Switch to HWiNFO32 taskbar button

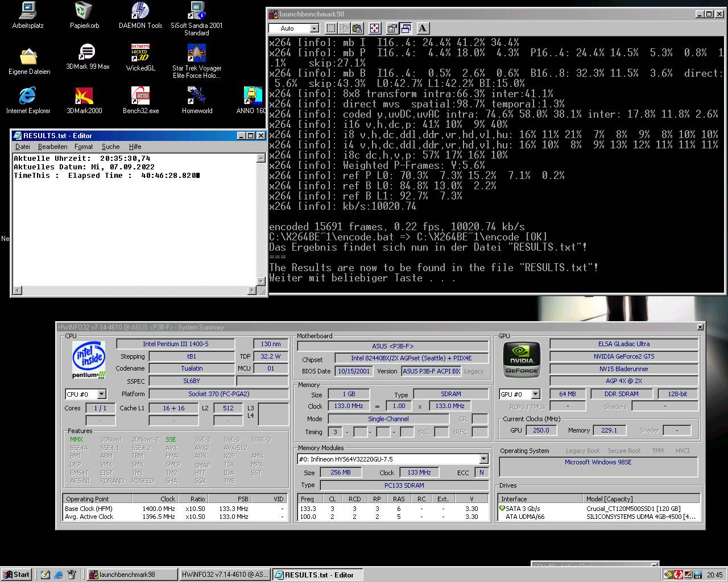point(225,575)
